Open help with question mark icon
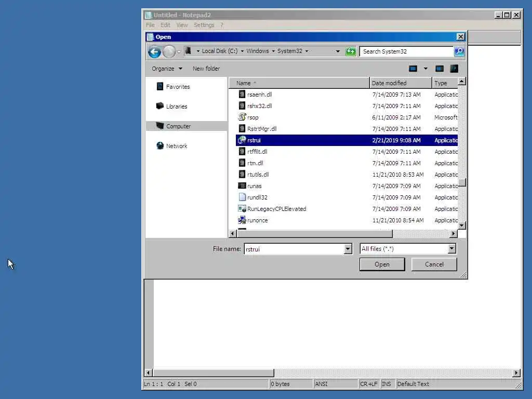This screenshot has height=399, width=532. point(454,69)
